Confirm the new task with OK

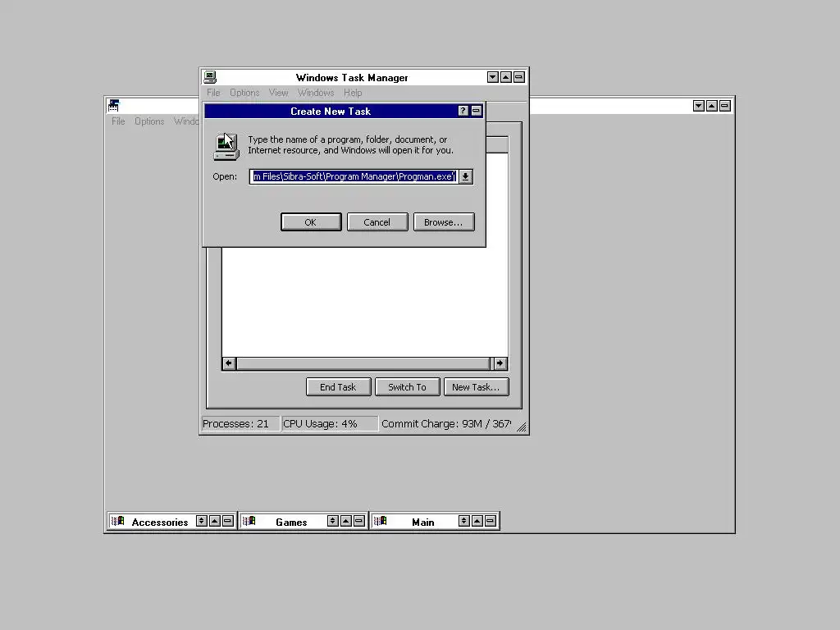[x=311, y=221]
